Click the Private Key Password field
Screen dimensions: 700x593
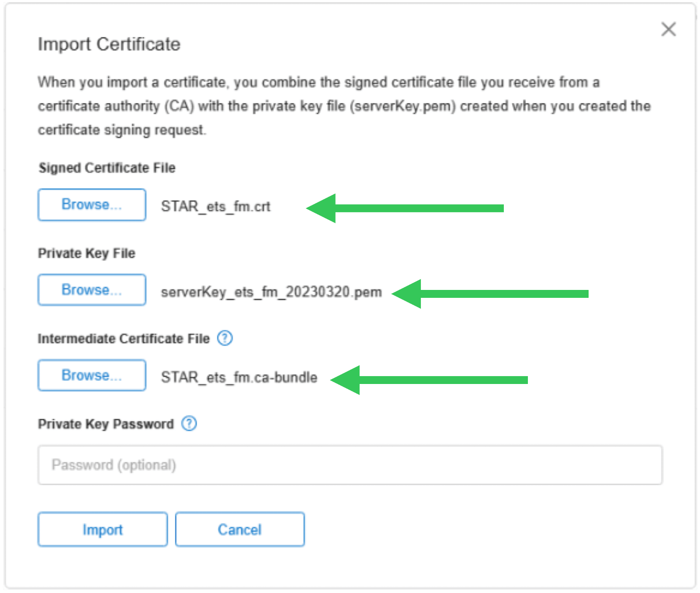click(x=350, y=465)
